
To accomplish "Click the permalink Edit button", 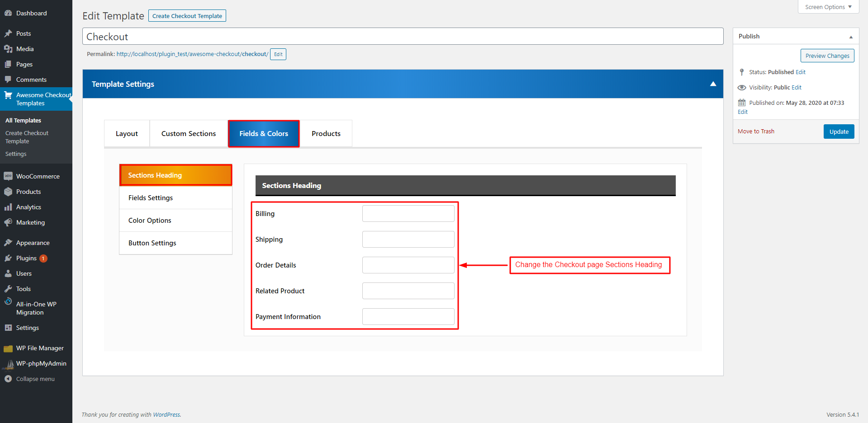I will pyautogui.click(x=278, y=54).
